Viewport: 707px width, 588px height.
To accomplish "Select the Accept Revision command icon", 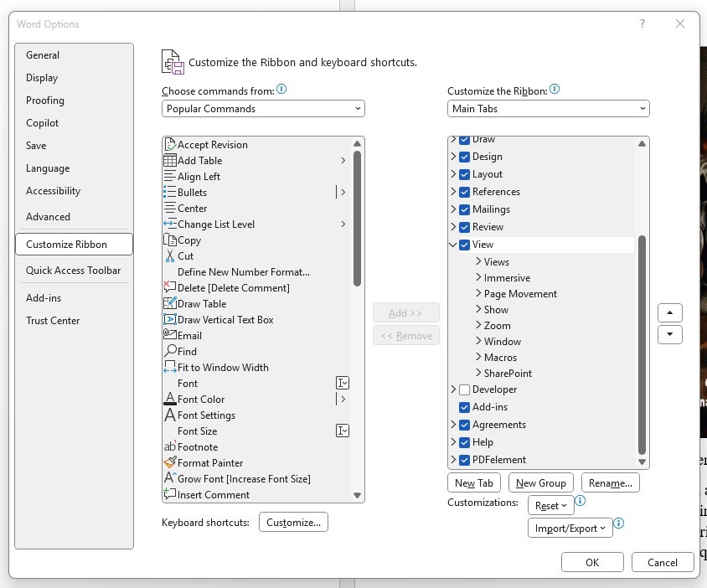I will pos(170,145).
